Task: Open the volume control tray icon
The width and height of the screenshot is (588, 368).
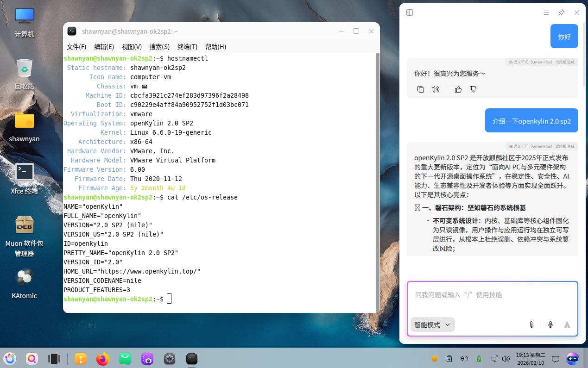Action: (x=506, y=359)
